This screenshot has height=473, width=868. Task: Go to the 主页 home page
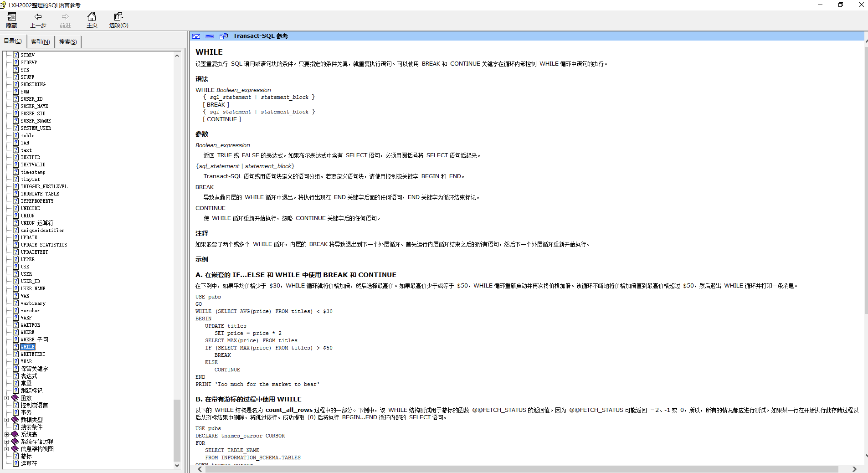pyautogui.click(x=92, y=20)
